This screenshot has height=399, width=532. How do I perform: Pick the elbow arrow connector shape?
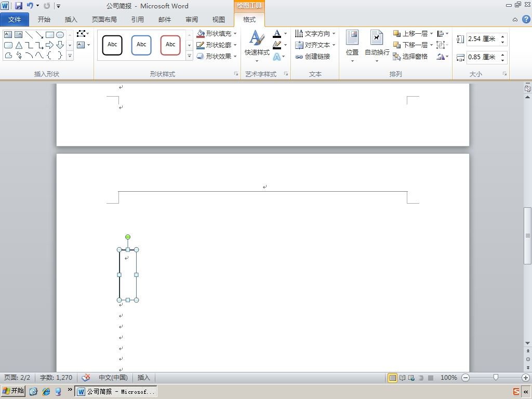tap(39, 45)
